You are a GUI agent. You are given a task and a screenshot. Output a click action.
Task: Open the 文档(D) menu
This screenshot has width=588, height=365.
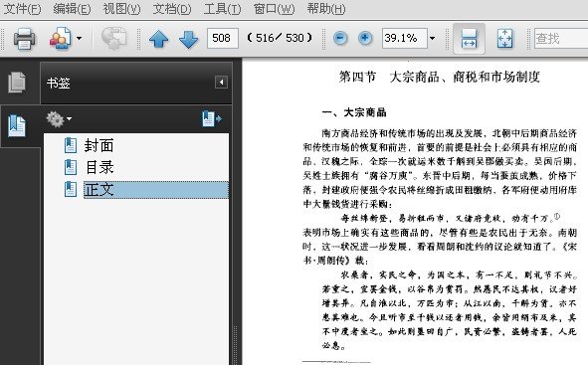[172, 8]
